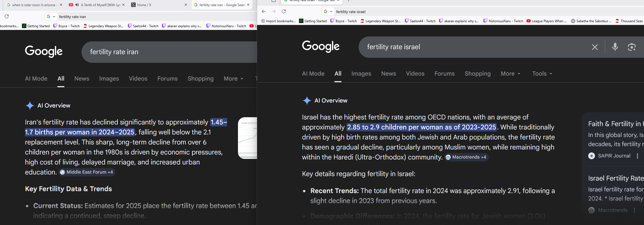Open Legendary Weapon bookmark in iran window

point(103,26)
